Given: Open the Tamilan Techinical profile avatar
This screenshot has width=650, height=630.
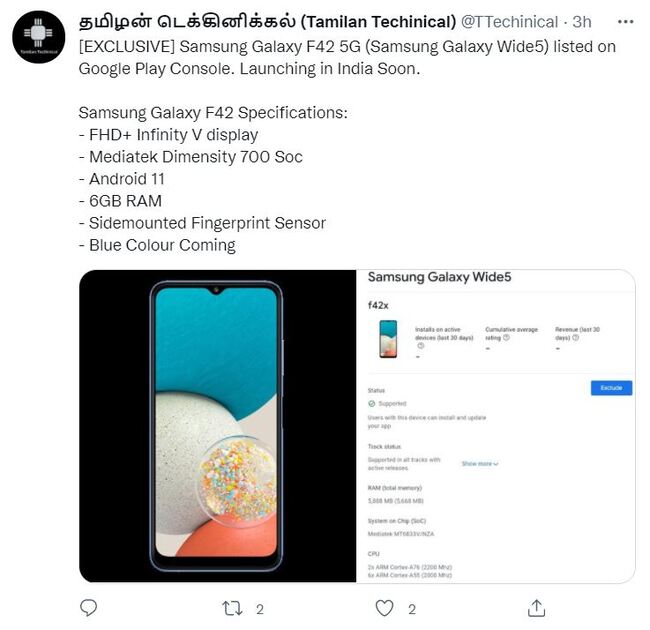Looking at the screenshot, I should tap(39, 37).
